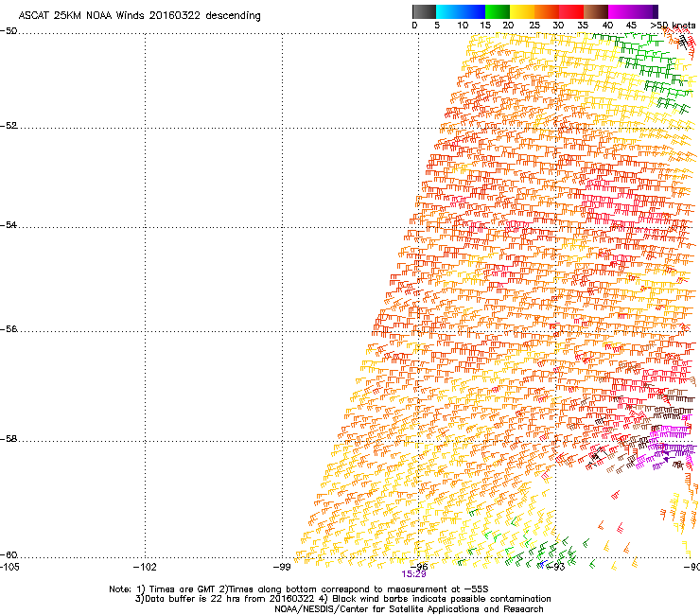Click the NOAA/NESDIS Center for Satellite Applications credit
The width and height of the screenshot is (700, 615).
coord(409,608)
